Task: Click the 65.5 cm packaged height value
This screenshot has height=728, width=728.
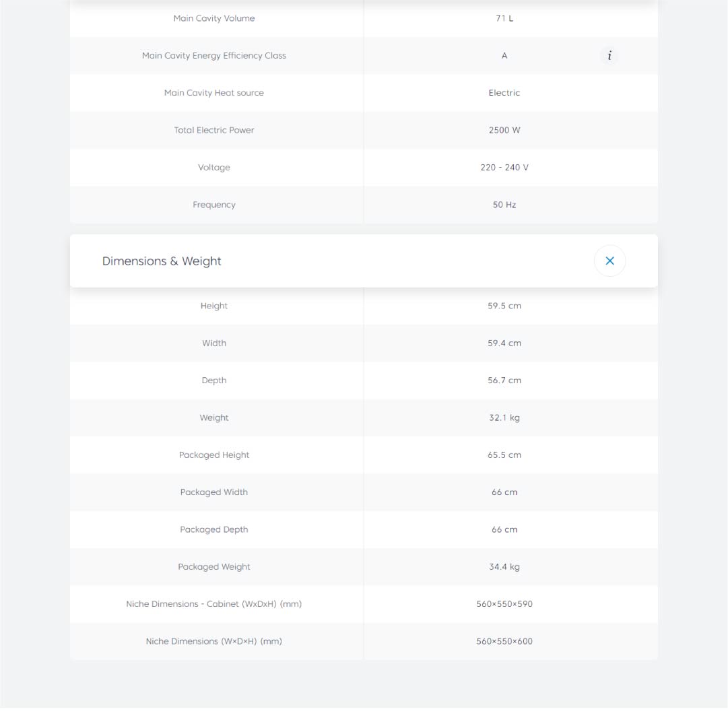Action: tap(504, 455)
